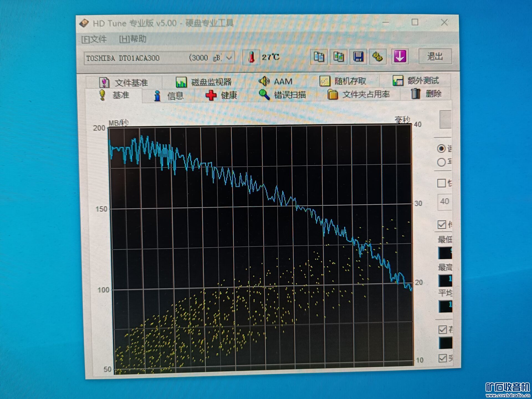Screen dimensions: 532x399
Task: Click the 额外测试 tab icon
Action: pyautogui.click(x=398, y=81)
